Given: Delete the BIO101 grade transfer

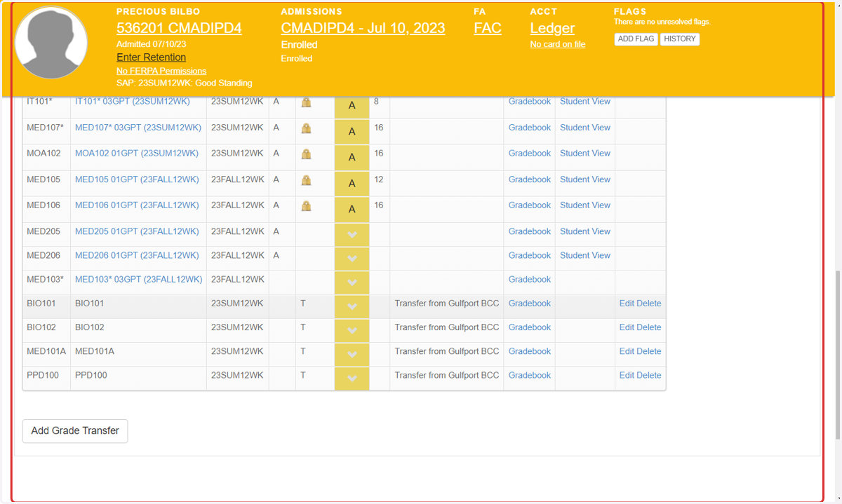Looking at the screenshot, I should click(x=649, y=304).
